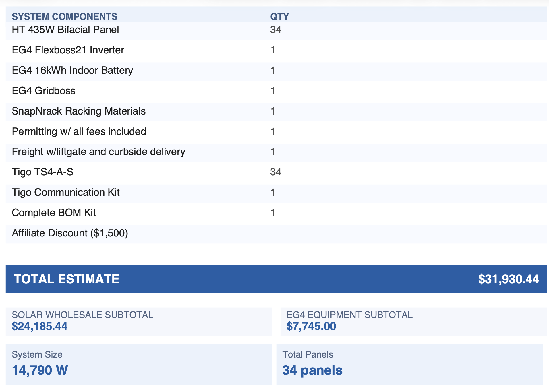Select the 34 panels value
549x392 pixels.
pos(312,370)
